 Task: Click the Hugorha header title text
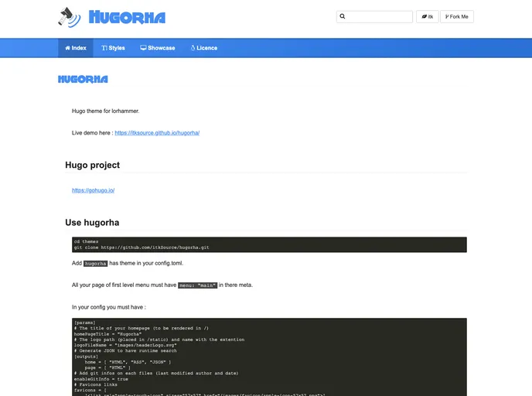pos(127,17)
